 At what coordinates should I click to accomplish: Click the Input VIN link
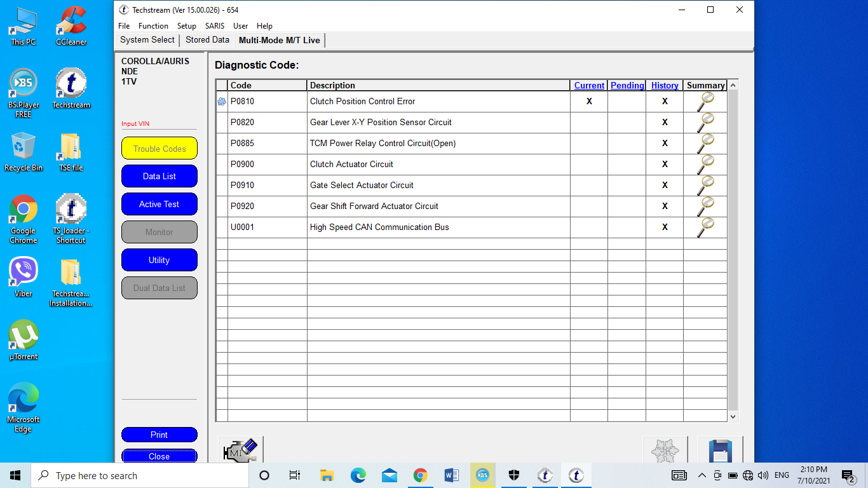click(134, 123)
